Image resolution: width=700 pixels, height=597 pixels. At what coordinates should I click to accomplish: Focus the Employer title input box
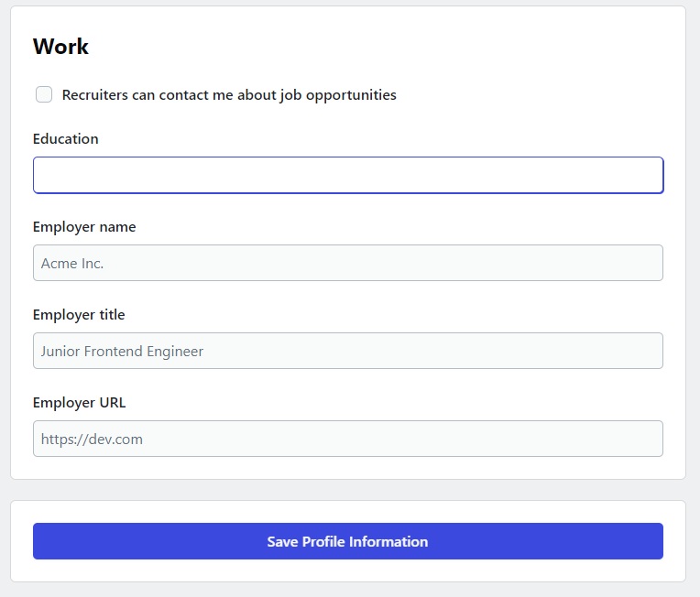tap(348, 351)
